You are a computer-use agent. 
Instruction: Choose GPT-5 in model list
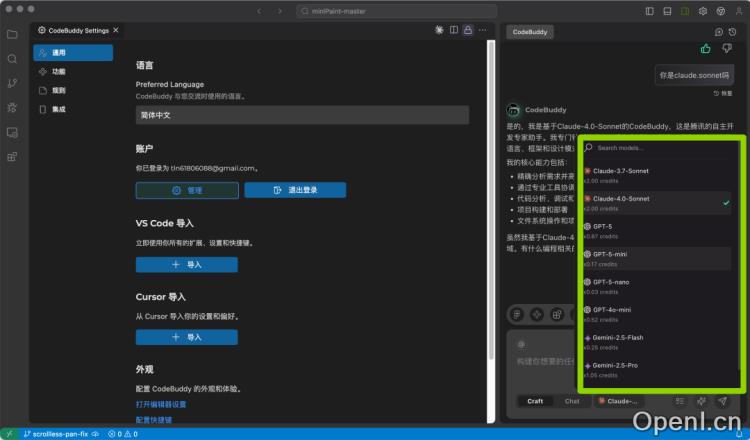click(x=657, y=231)
